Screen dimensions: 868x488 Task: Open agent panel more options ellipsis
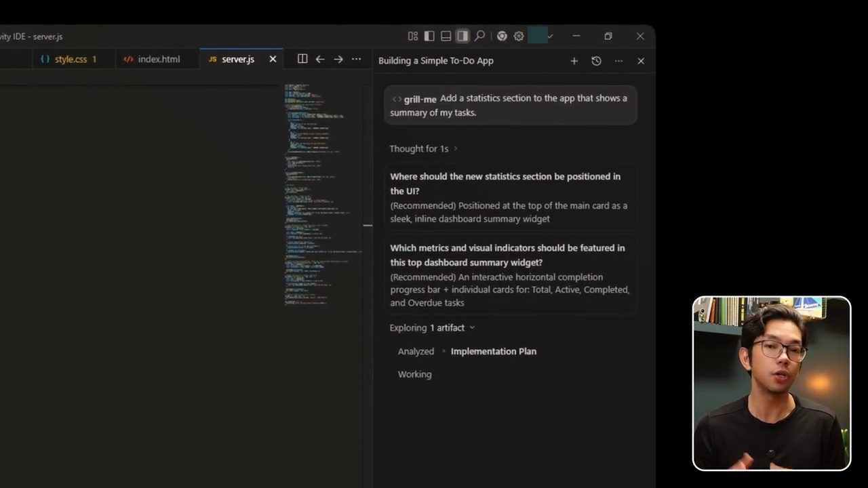click(618, 61)
